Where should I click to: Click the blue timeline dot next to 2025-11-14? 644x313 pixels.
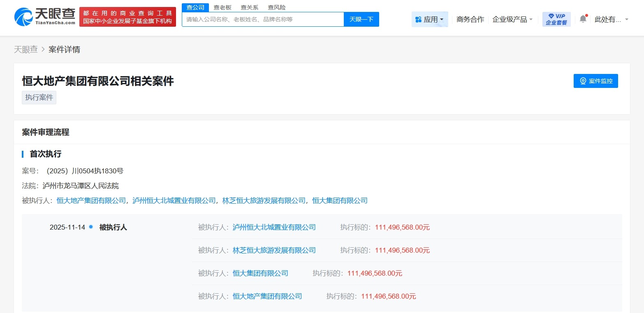click(x=91, y=227)
